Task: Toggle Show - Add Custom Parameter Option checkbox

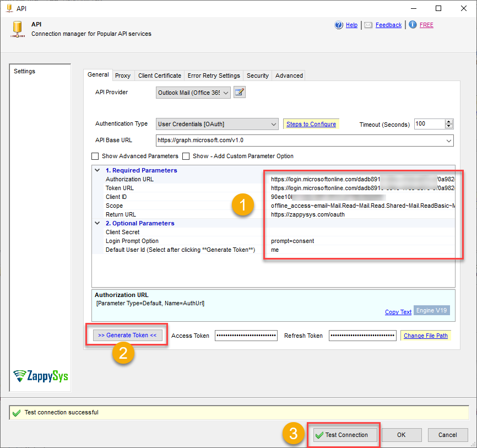Action: pyautogui.click(x=186, y=156)
